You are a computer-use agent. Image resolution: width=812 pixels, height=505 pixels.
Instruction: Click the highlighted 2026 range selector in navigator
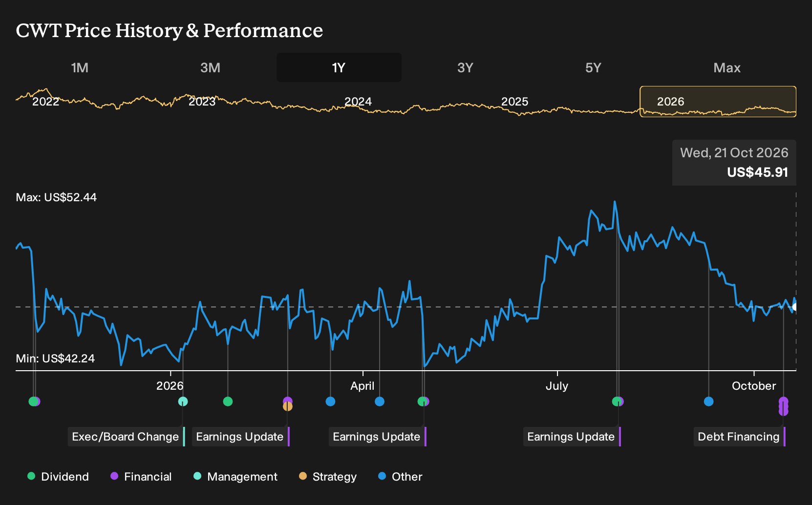[718, 102]
